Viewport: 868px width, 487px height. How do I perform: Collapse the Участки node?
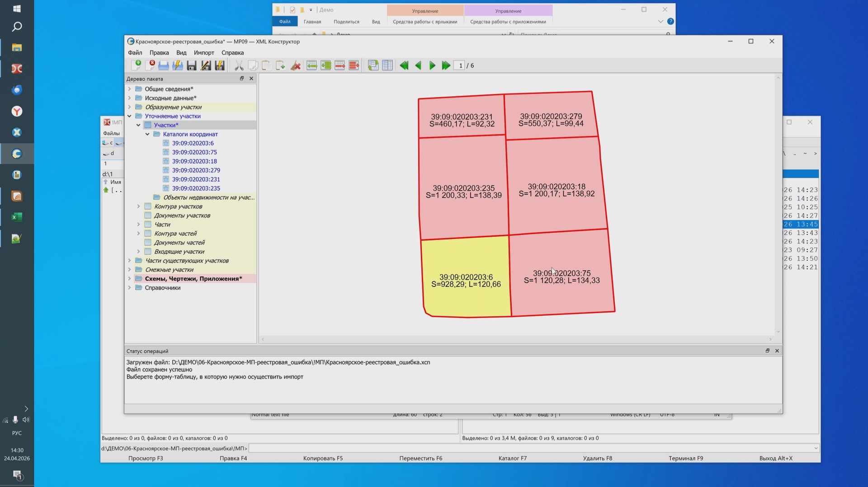139,125
